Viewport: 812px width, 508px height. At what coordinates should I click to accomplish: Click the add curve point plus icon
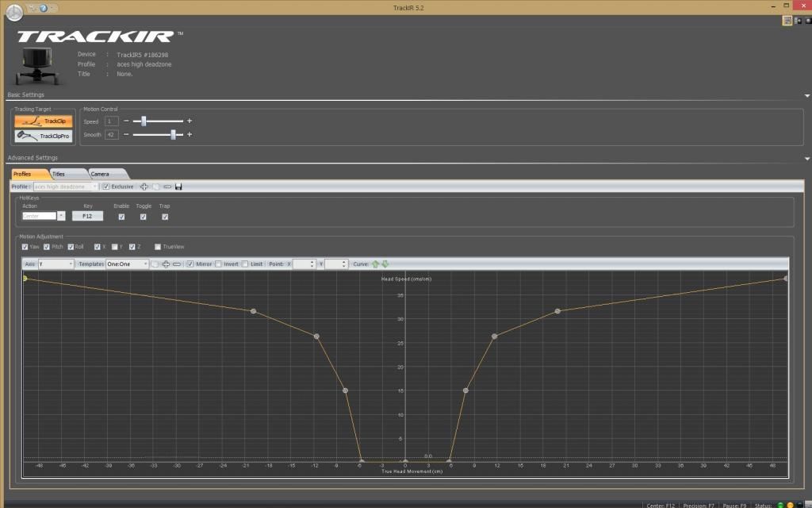(x=166, y=264)
